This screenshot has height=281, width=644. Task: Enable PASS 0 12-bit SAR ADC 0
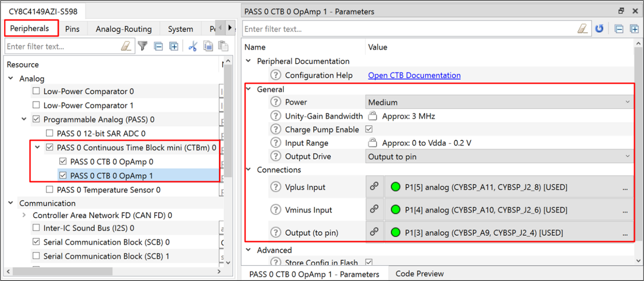(x=50, y=133)
